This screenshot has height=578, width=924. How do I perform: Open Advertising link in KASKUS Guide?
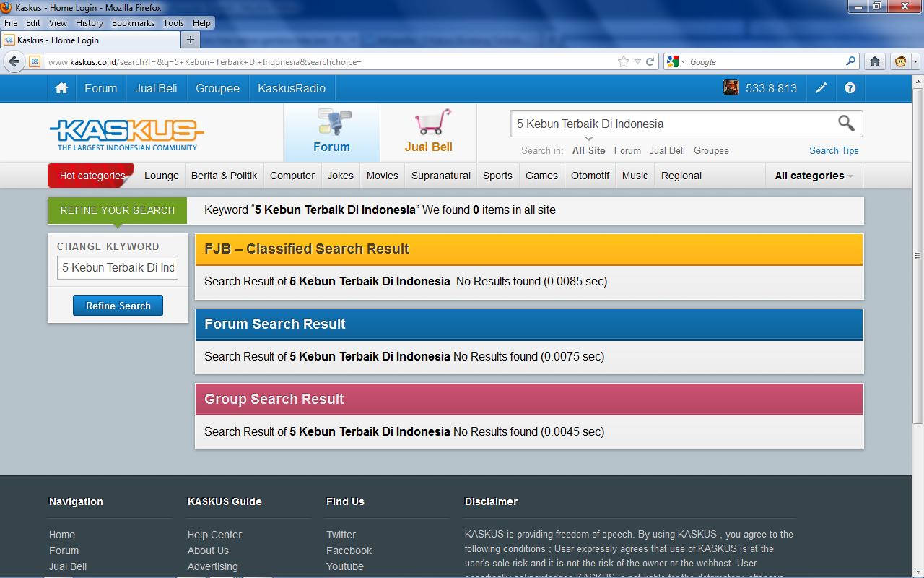click(212, 566)
